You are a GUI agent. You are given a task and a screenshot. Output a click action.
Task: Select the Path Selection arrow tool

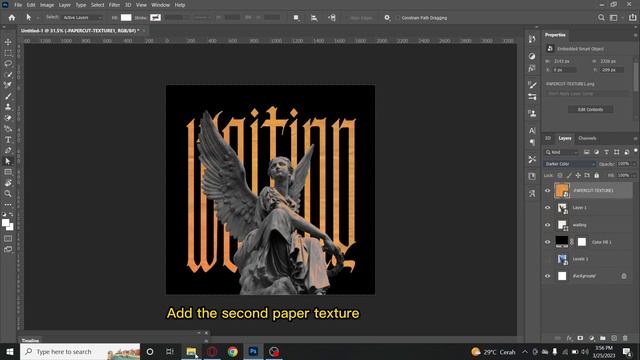[8, 161]
